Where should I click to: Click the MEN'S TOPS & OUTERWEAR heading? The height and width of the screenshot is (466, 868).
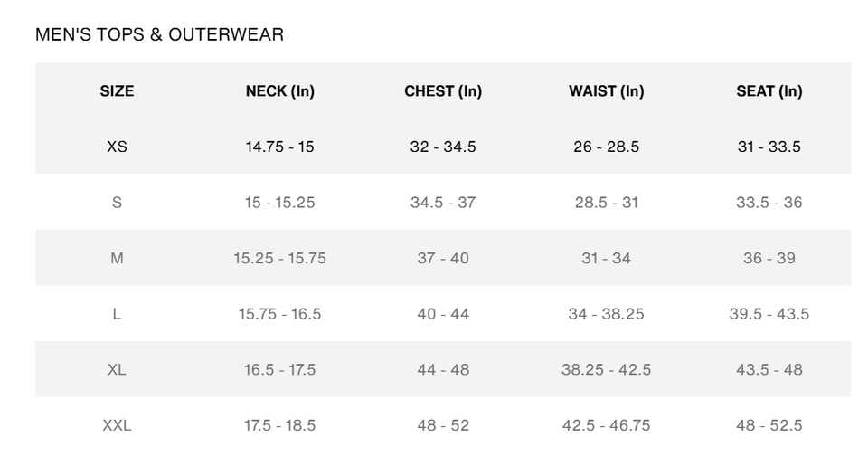(159, 35)
